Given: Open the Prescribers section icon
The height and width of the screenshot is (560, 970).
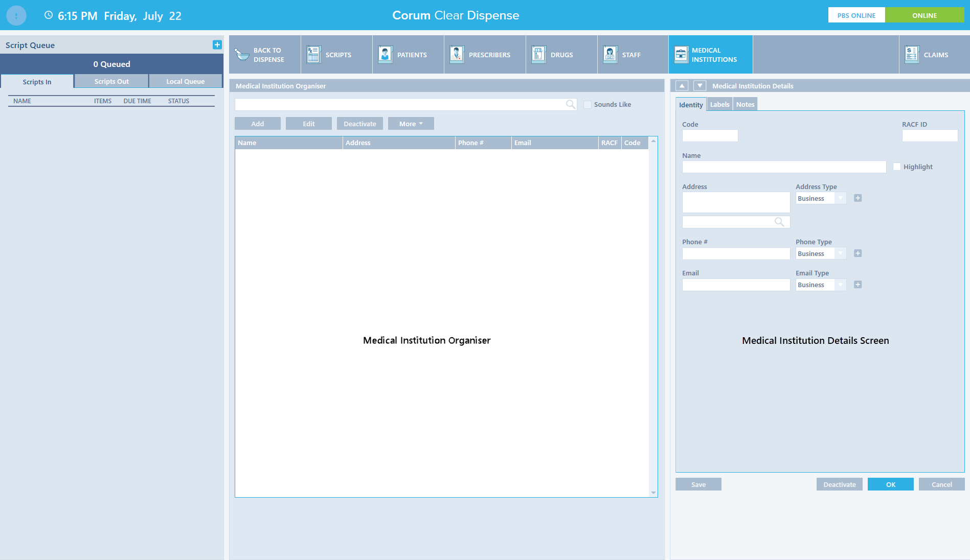Looking at the screenshot, I should tap(457, 55).
